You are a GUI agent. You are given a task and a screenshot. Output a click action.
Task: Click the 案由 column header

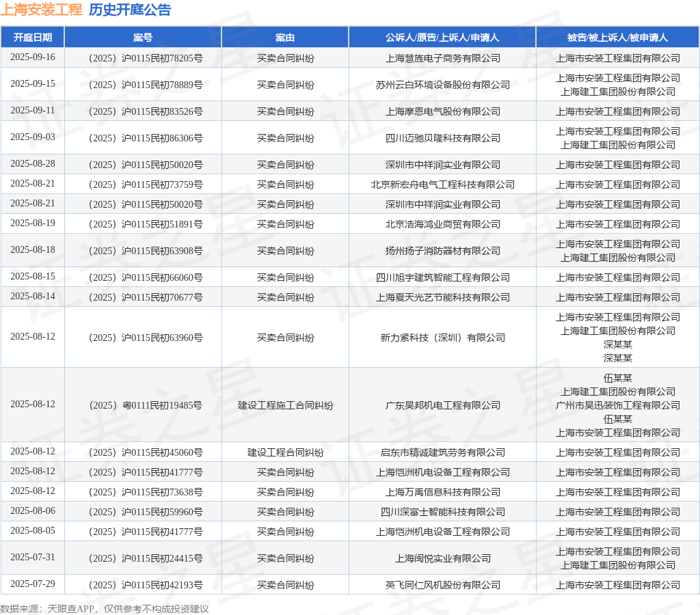tap(285, 38)
